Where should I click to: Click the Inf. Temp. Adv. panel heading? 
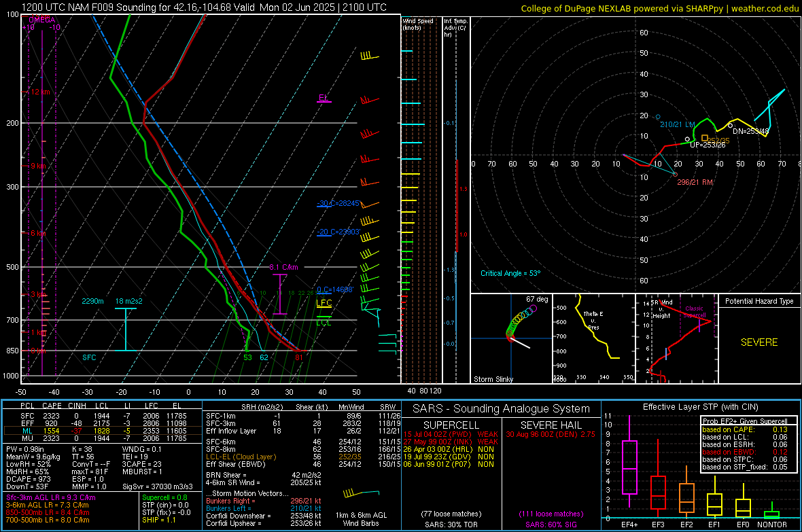click(x=455, y=28)
